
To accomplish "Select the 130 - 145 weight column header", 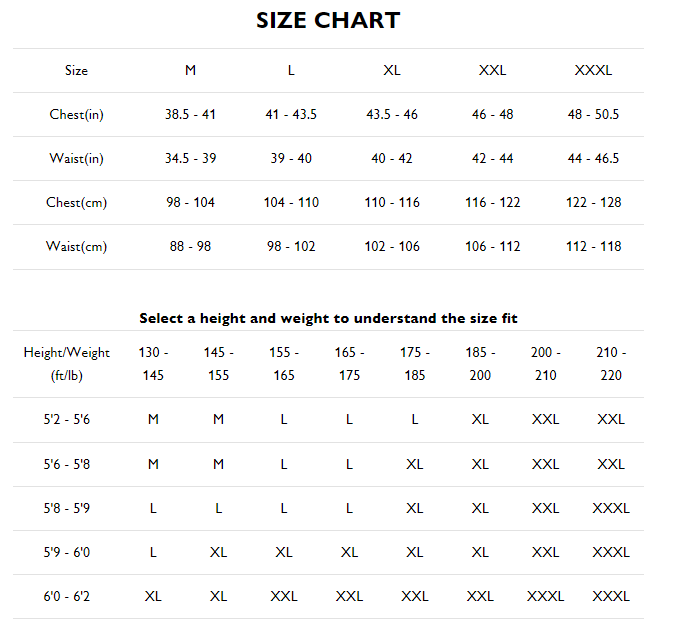I will point(153,364).
